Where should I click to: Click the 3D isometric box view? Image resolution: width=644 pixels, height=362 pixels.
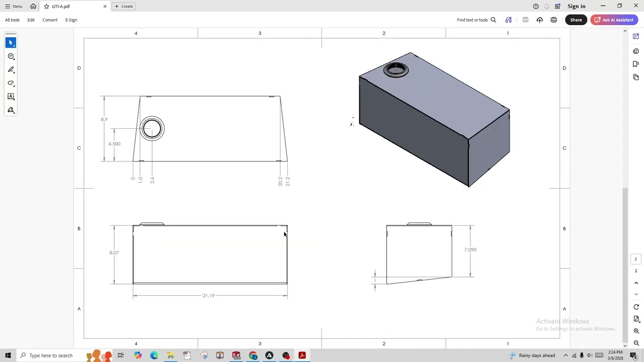tap(434, 120)
